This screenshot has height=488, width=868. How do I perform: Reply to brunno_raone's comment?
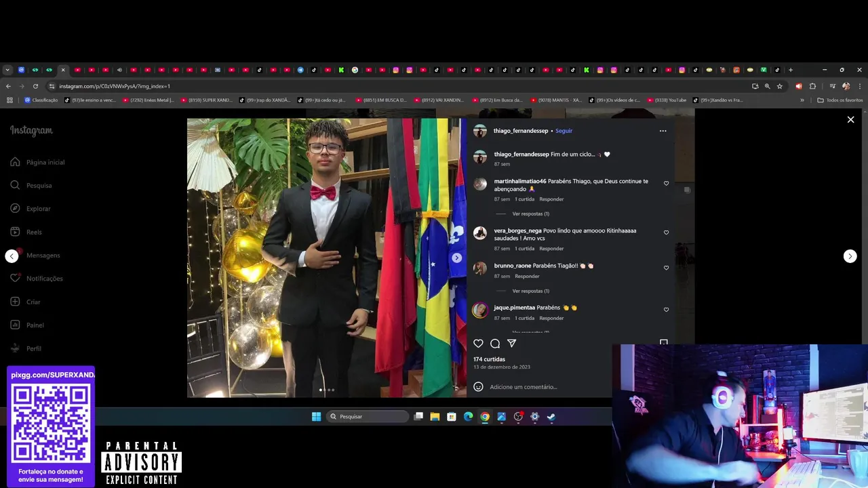point(527,277)
